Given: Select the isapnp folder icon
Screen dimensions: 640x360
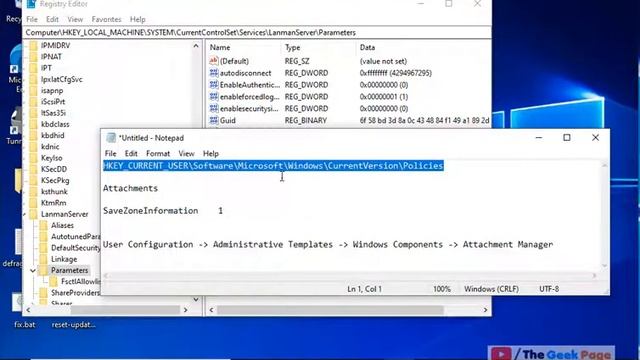Looking at the screenshot, I should [33, 90].
